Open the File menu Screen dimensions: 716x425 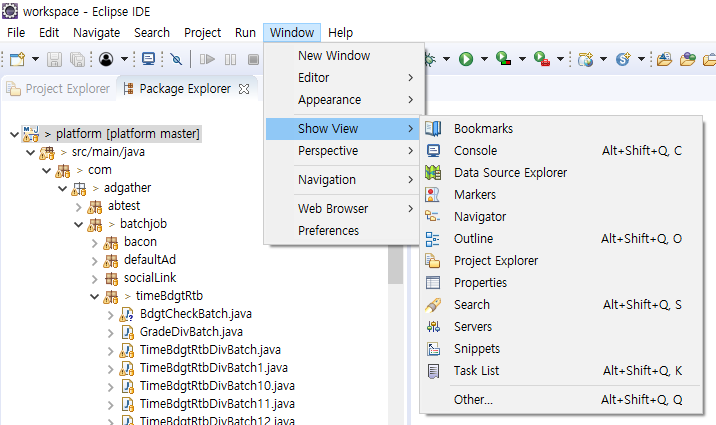click(x=16, y=33)
